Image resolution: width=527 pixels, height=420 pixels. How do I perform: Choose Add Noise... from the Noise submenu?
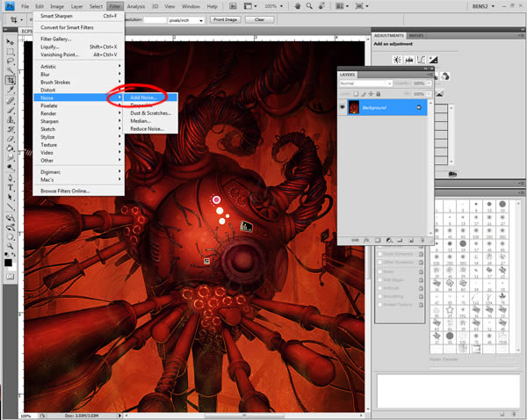150,98
